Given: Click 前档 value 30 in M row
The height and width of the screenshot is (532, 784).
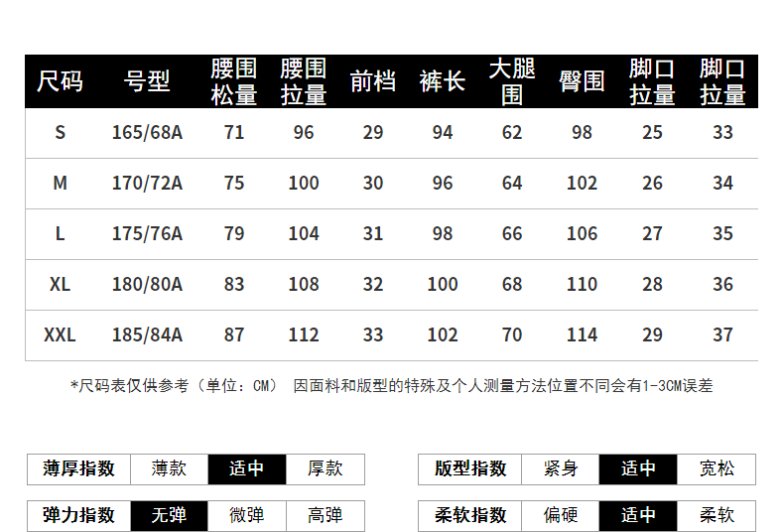Looking at the screenshot, I should [x=373, y=184].
